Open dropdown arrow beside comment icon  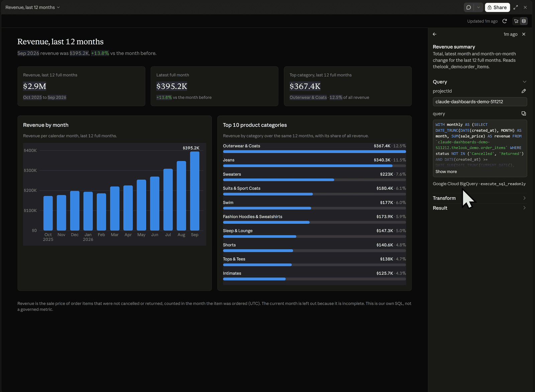(x=478, y=7)
